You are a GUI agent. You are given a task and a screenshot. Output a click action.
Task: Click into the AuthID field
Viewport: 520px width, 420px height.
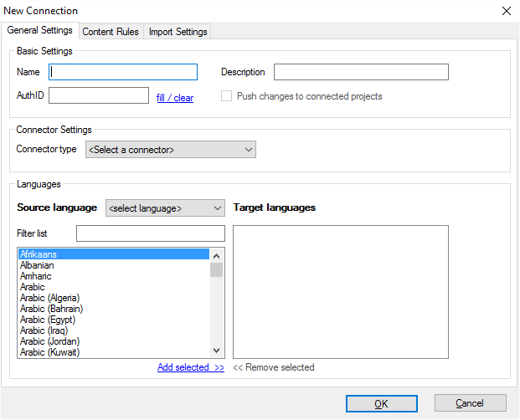(99, 96)
